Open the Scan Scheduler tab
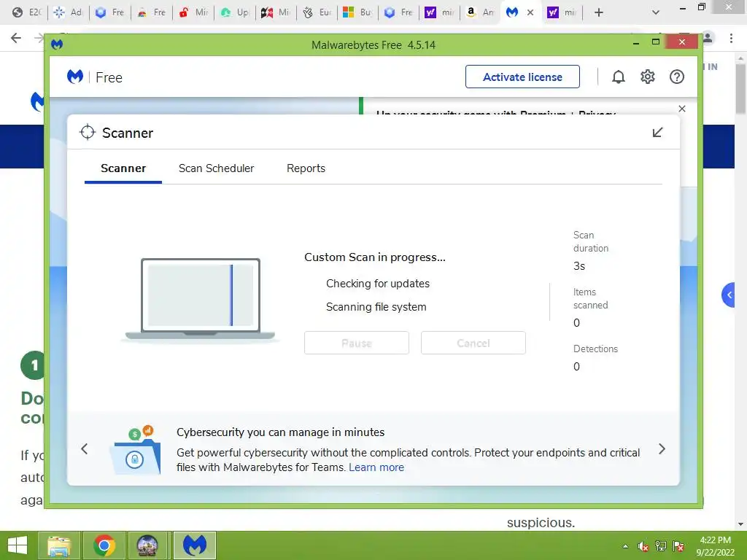The image size is (747, 560). click(x=216, y=168)
